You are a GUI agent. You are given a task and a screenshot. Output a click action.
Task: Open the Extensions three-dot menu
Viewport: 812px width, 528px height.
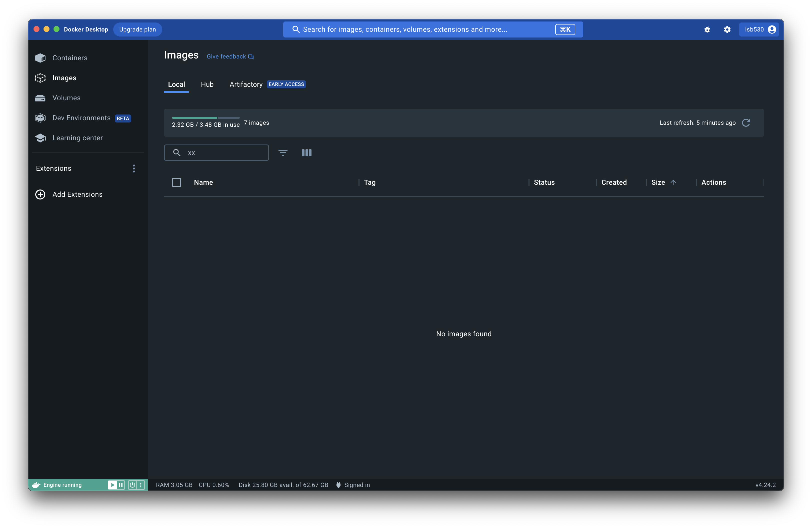(134, 168)
